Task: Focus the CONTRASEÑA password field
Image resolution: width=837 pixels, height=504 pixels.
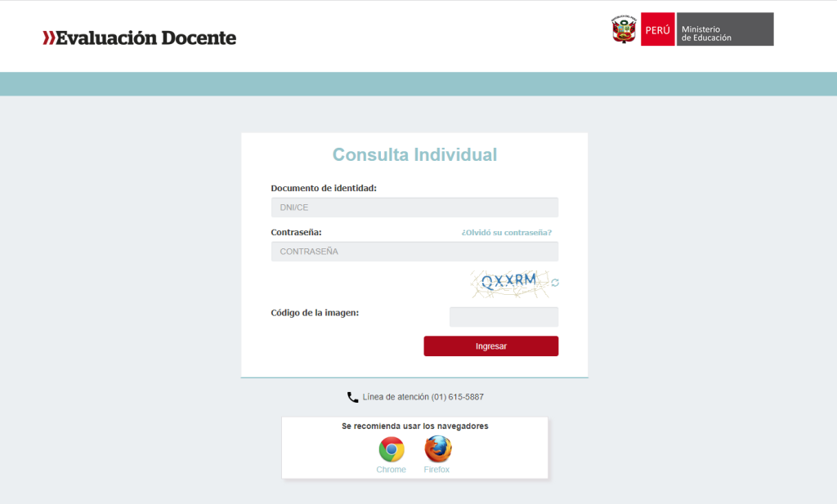Action: (414, 252)
